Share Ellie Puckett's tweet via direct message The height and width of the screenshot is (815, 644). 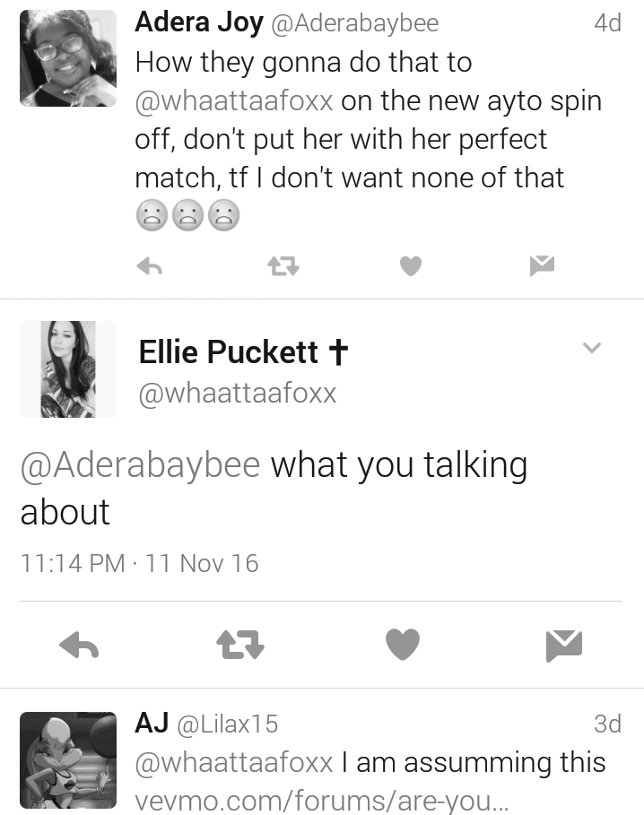(564, 646)
